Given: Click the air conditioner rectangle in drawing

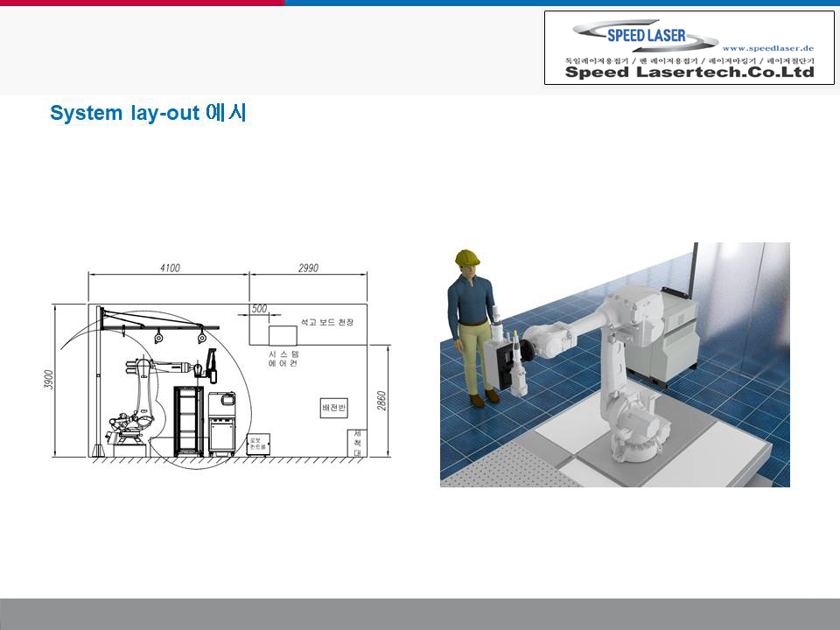Looking at the screenshot, I should pyautogui.click(x=283, y=335).
